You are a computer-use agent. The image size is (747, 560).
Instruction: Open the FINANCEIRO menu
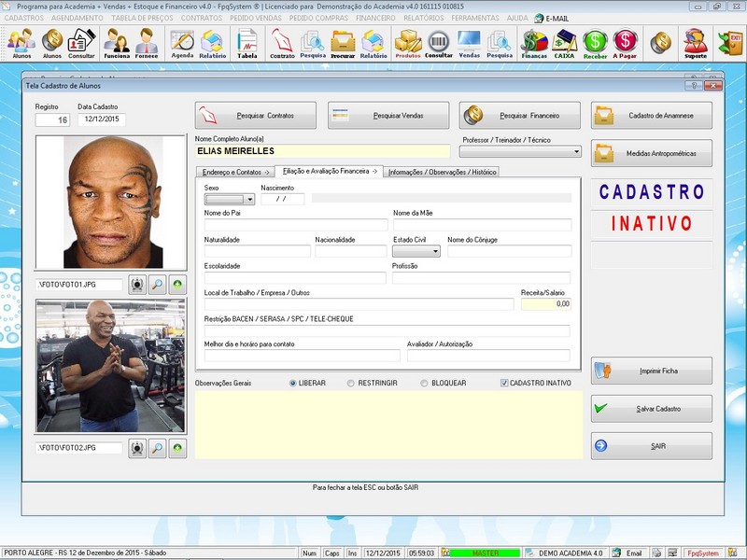point(375,18)
